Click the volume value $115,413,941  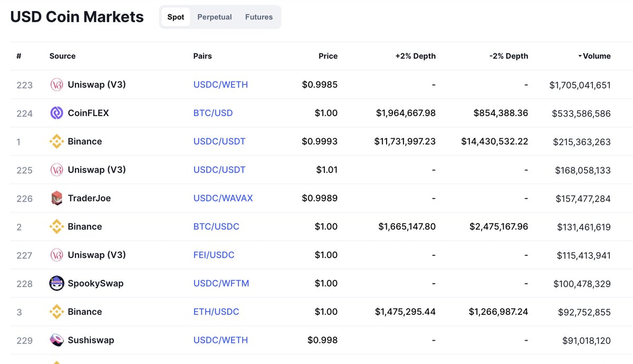pos(584,256)
